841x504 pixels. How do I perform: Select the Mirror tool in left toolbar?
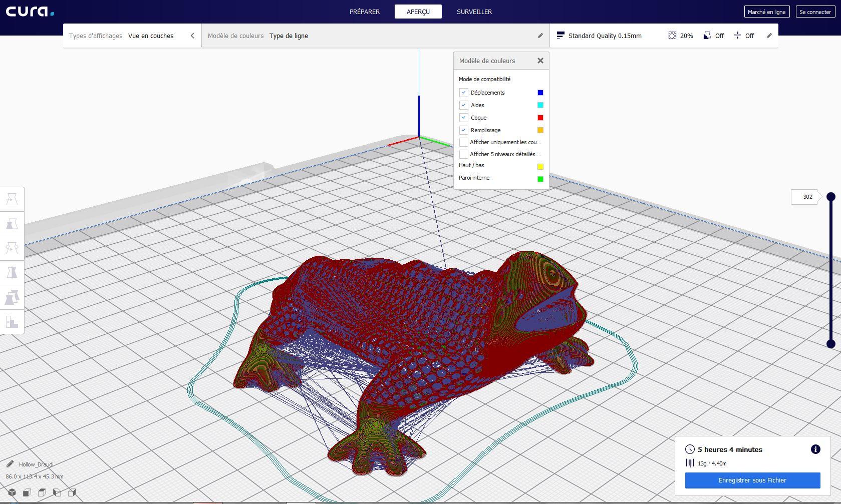coord(12,273)
